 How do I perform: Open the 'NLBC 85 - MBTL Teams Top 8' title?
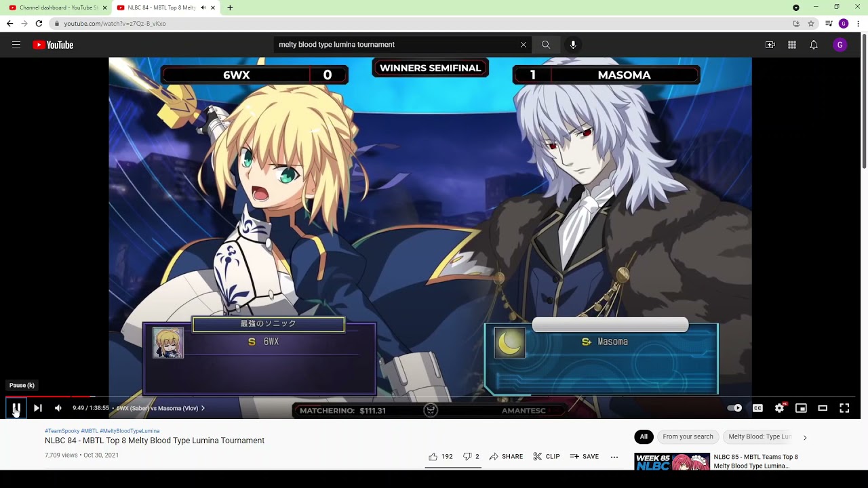coord(755,461)
